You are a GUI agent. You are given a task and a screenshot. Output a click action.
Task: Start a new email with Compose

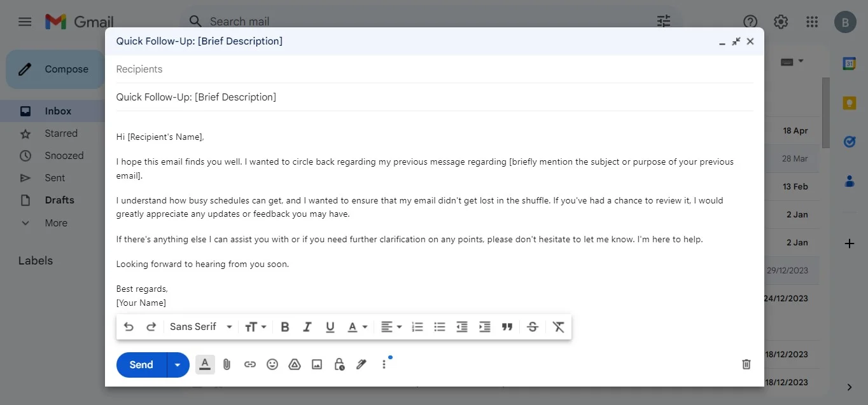click(67, 69)
